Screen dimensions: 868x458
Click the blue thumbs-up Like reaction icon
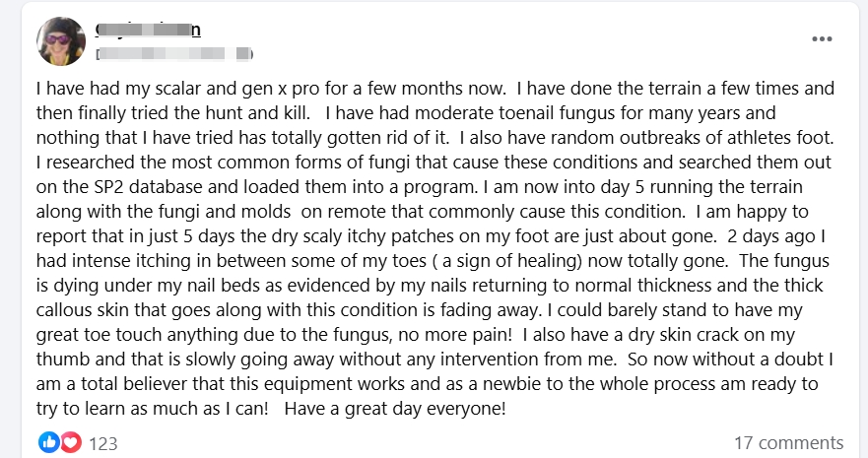[x=49, y=442]
